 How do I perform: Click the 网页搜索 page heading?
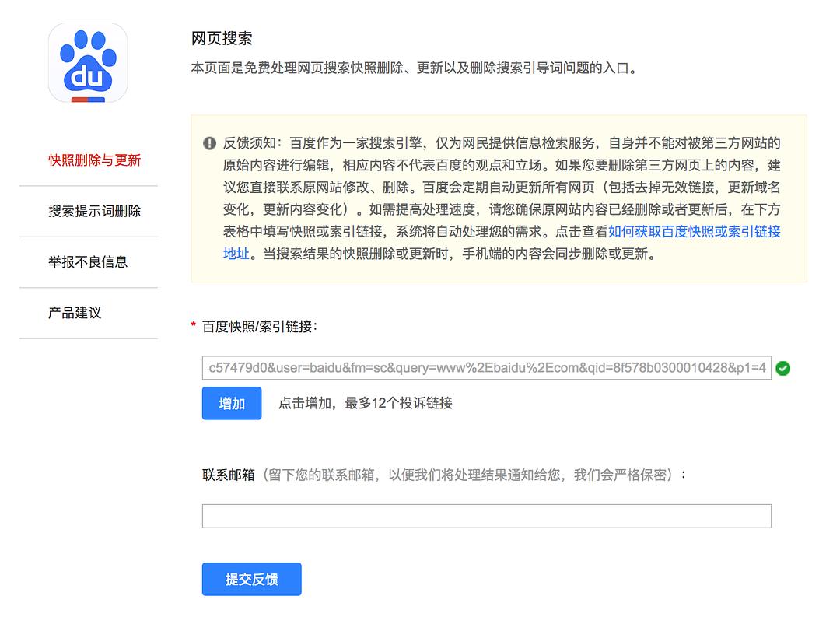click(x=222, y=39)
